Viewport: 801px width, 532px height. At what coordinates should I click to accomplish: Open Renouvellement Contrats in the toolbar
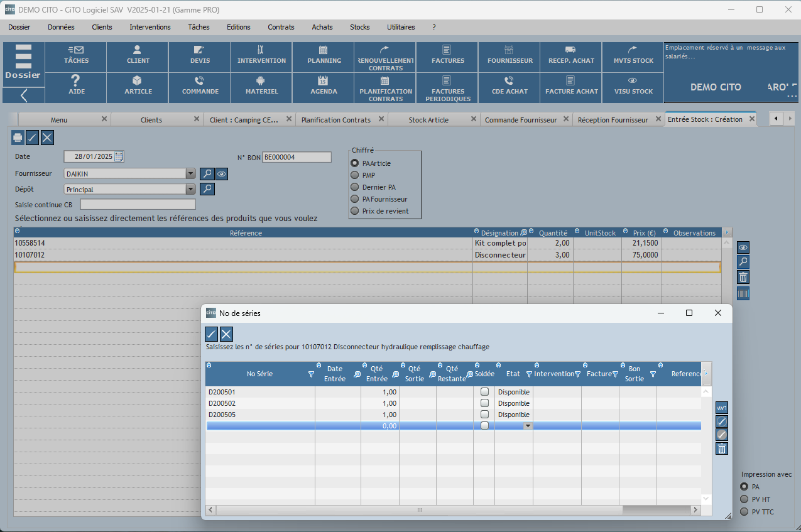coord(385,57)
